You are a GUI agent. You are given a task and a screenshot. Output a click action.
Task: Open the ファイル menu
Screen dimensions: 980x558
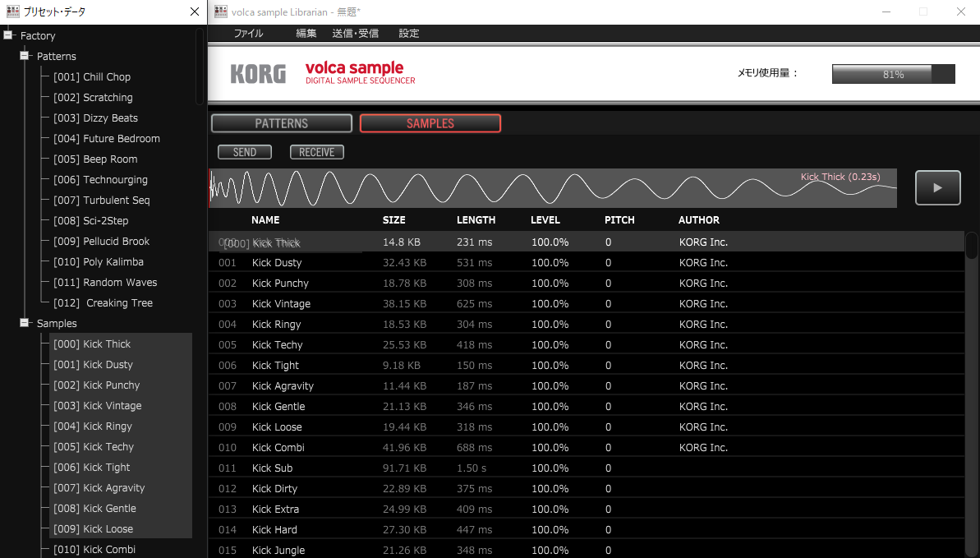[248, 33]
